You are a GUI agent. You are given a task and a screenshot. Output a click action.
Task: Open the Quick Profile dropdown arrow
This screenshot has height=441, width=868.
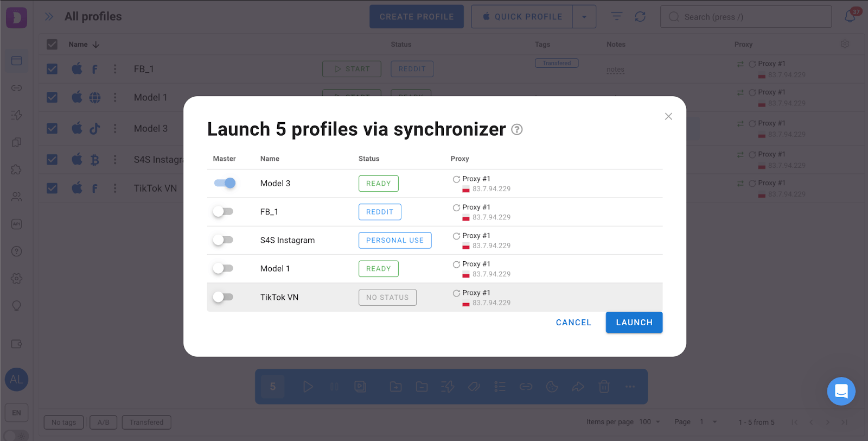(584, 17)
